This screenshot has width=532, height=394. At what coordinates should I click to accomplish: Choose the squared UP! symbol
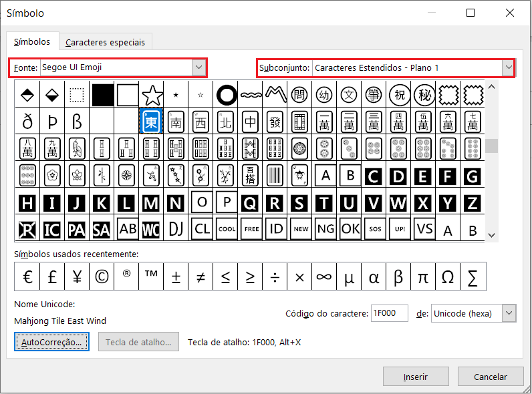pyautogui.click(x=400, y=229)
